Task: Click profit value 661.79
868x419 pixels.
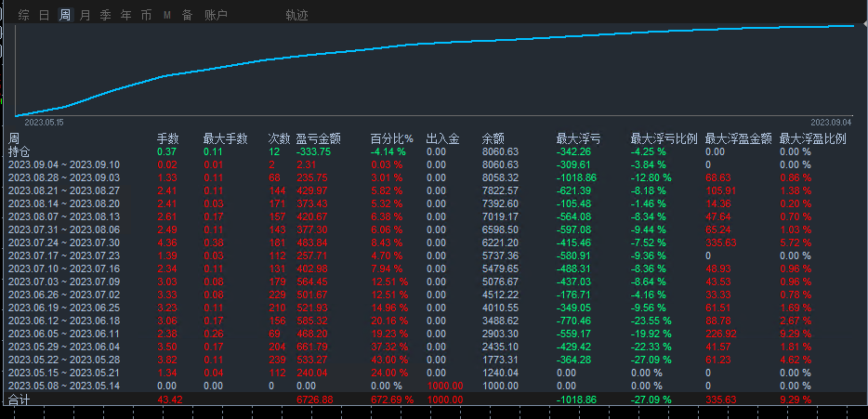Action: [311, 347]
